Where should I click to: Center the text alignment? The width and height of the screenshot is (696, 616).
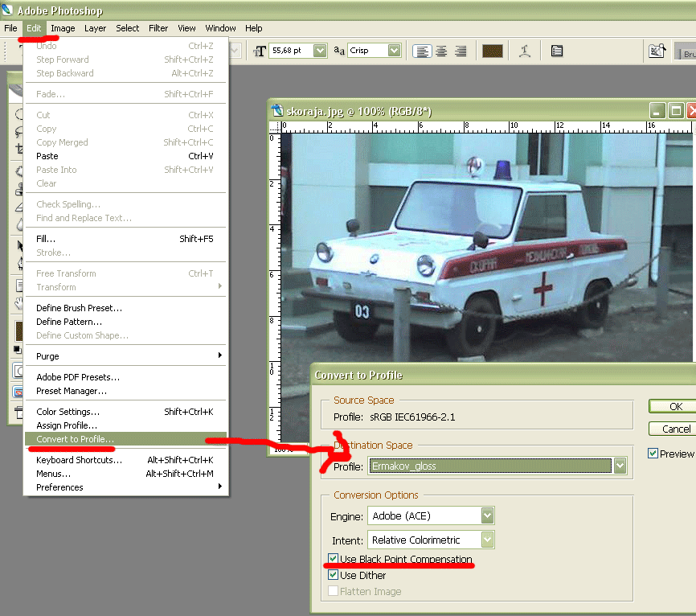[x=441, y=51]
